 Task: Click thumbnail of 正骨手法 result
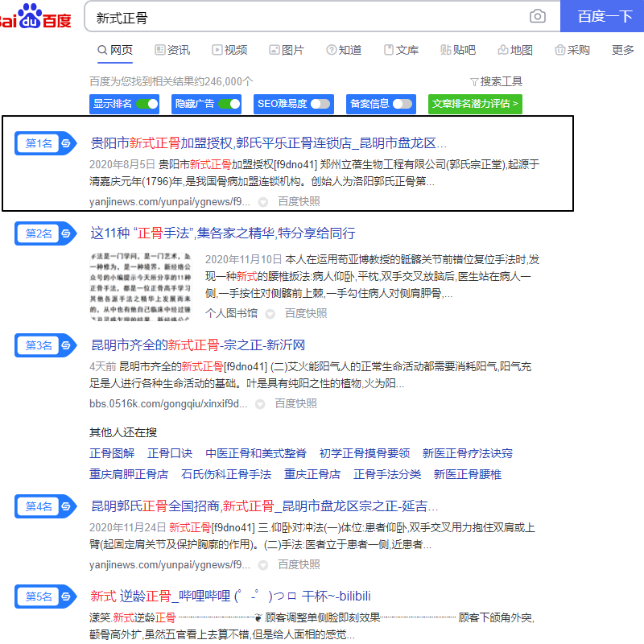coord(140,287)
